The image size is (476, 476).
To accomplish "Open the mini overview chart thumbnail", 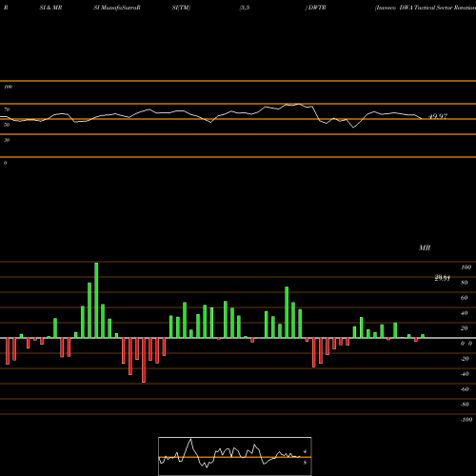I will pyautogui.click(x=235, y=456).
